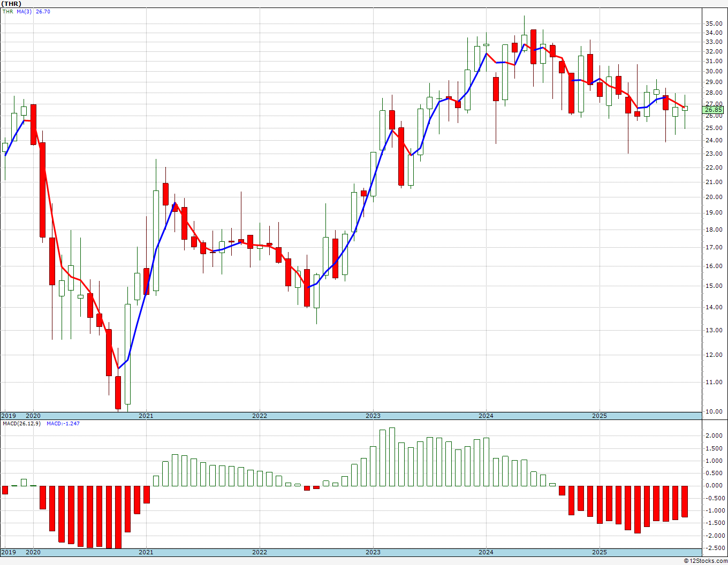Viewport: 728px width, 565px height.
Task: Select the 19.00 price axis label
Action: 714,212
